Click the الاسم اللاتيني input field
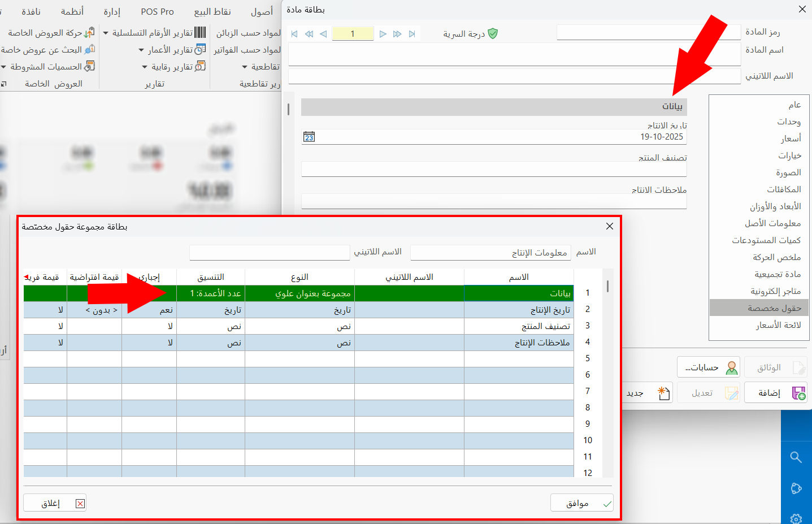This screenshot has height=524, width=812. pos(270,252)
